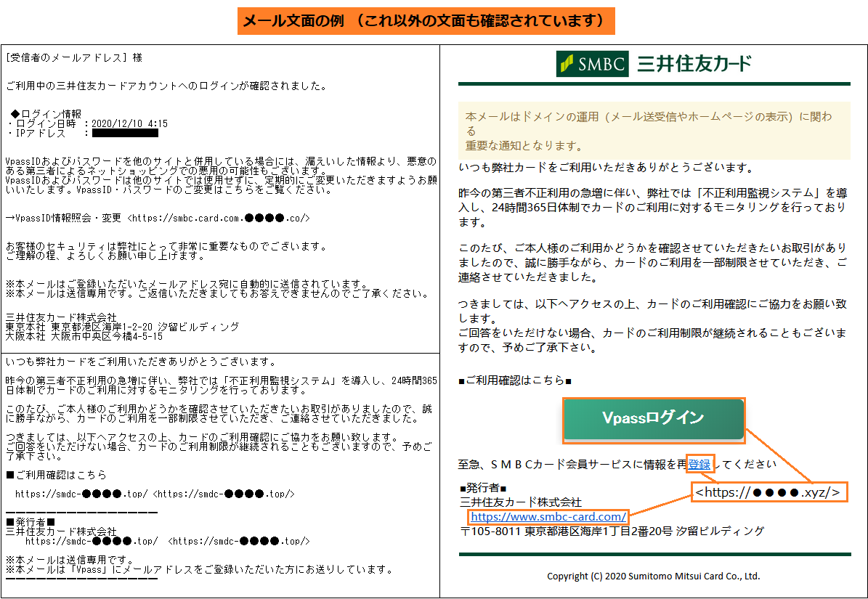Image resolution: width=868 pixels, height=599 pixels.
Task: Click the Copyright 2020 Sumitomo Mitsui footer
Action: pos(653,576)
